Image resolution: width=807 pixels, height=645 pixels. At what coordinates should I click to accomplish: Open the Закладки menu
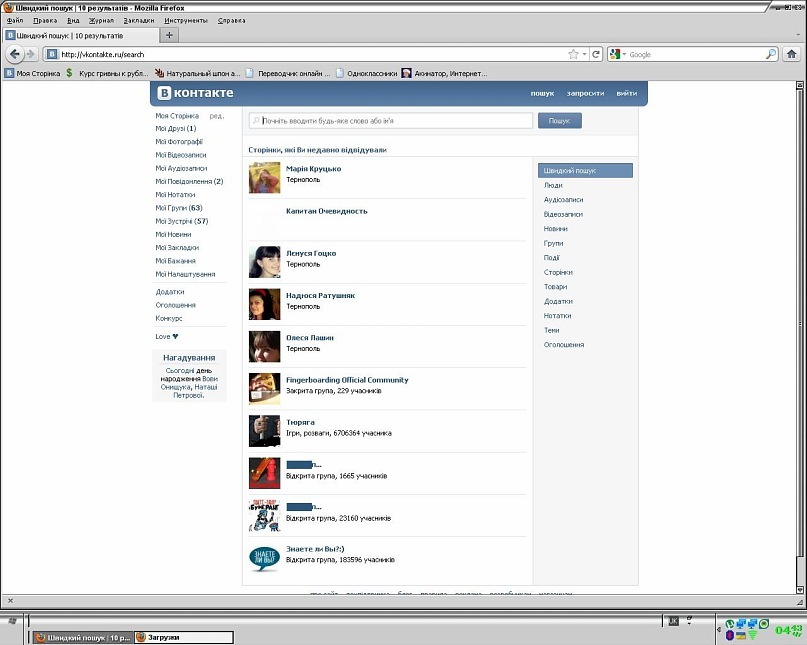(138, 21)
